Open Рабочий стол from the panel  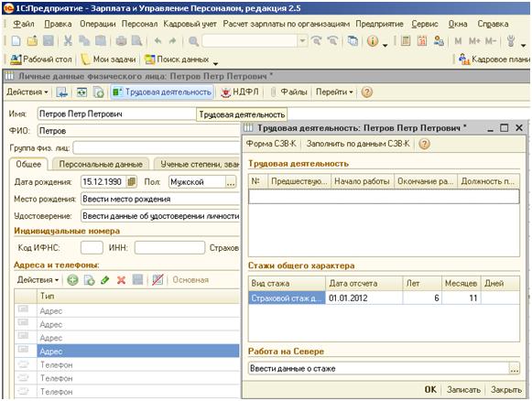(x=40, y=60)
